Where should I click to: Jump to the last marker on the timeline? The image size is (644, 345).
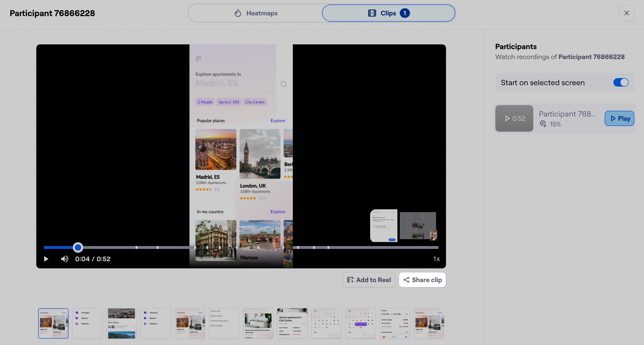click(x=328, y=247)
